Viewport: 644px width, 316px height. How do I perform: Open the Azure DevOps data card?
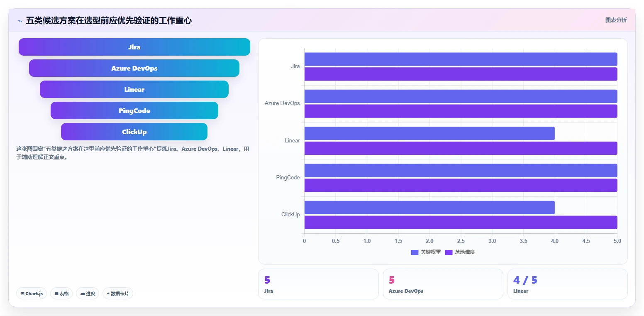point(443,284)
